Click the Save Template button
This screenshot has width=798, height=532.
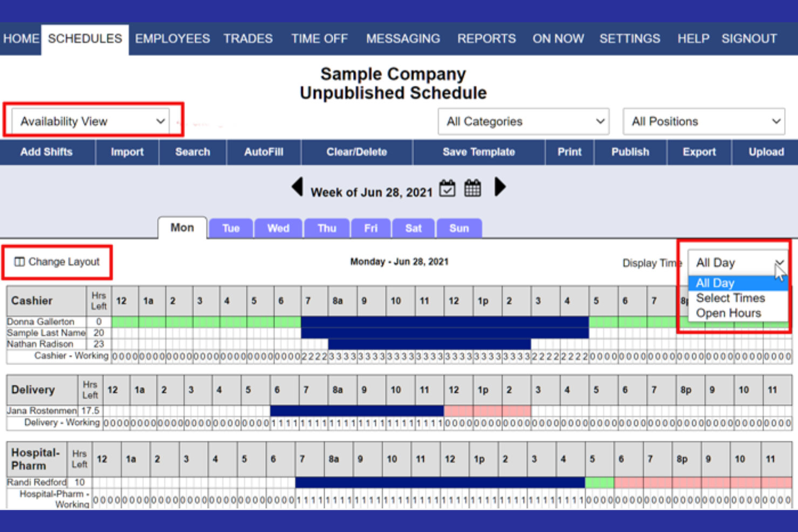(x=478, y=151)
